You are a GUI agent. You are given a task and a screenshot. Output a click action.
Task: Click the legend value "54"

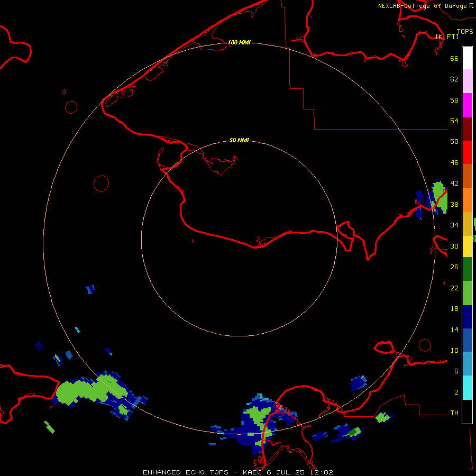[x=454, y=121]
